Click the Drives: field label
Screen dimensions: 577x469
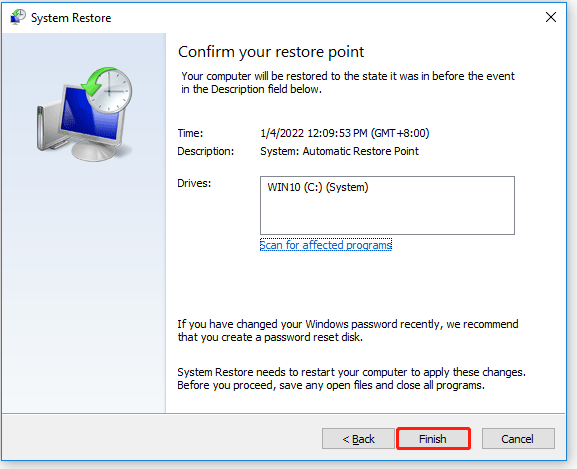194,183
